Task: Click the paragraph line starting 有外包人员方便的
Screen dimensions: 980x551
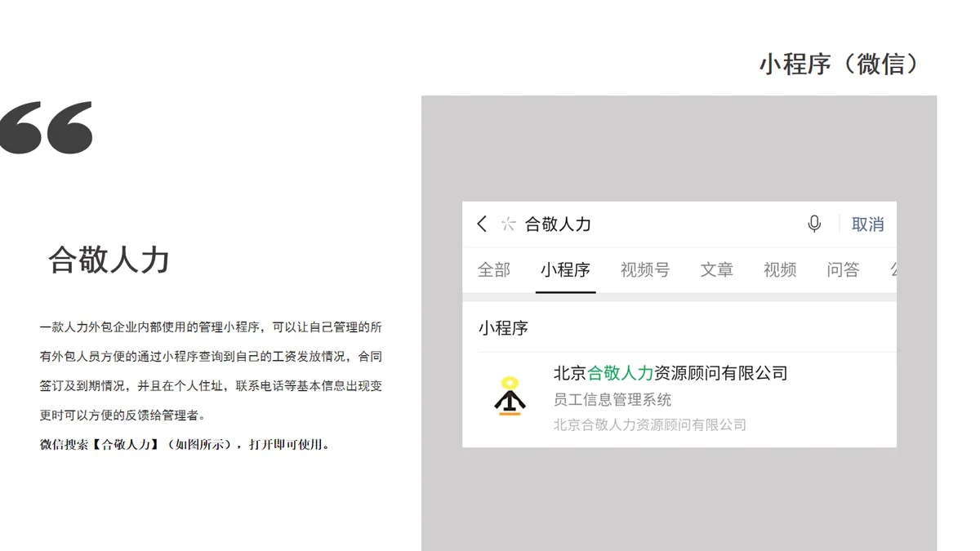Action: click(211, 357)
